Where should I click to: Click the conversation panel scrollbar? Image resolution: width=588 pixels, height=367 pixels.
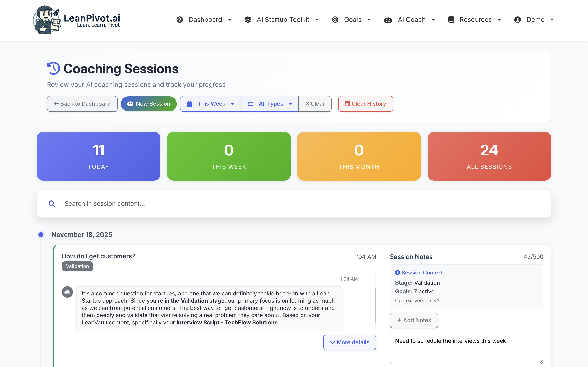(x=375, y=305)
